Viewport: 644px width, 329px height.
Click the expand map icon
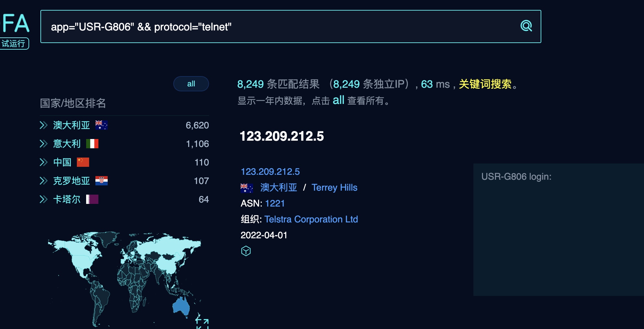click(x=202, y=323)
